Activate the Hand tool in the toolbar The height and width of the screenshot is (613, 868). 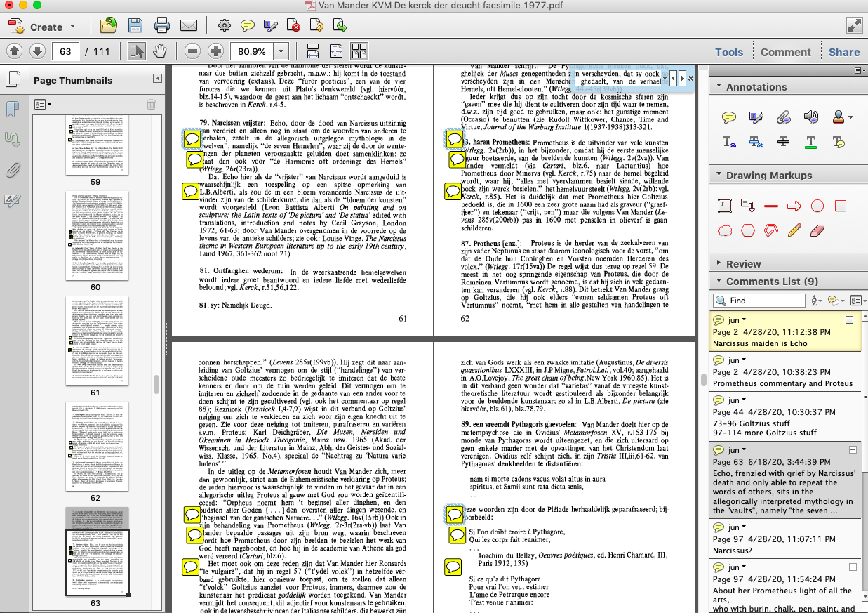159,51
